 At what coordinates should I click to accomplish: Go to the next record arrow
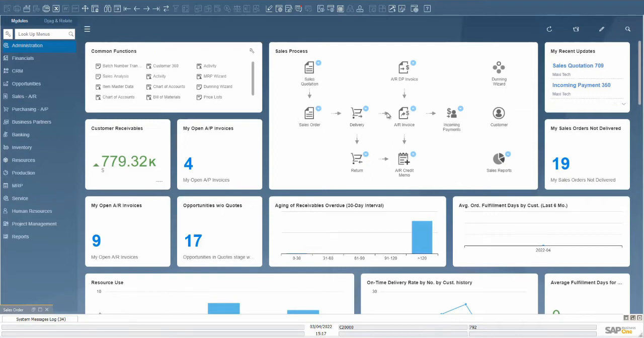click(146, 9)
